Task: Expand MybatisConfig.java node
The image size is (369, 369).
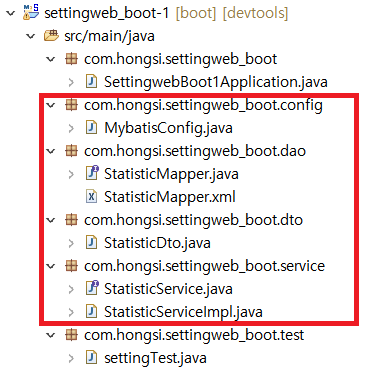Action: 71,128
